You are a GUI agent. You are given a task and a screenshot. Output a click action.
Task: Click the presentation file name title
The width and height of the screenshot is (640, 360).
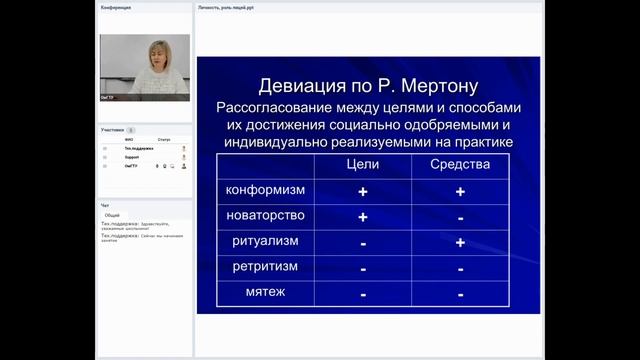226,7
